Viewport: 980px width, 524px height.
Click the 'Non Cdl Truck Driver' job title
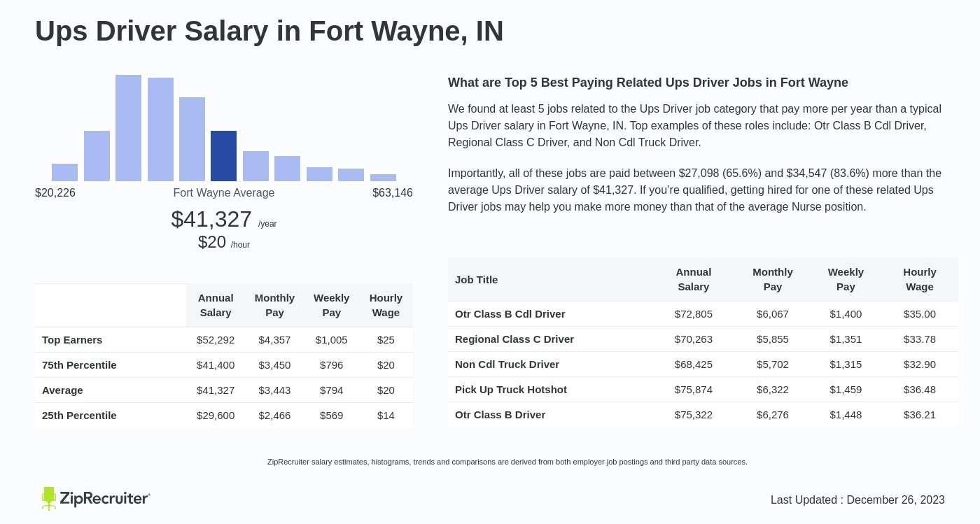[x=507, y=364]
